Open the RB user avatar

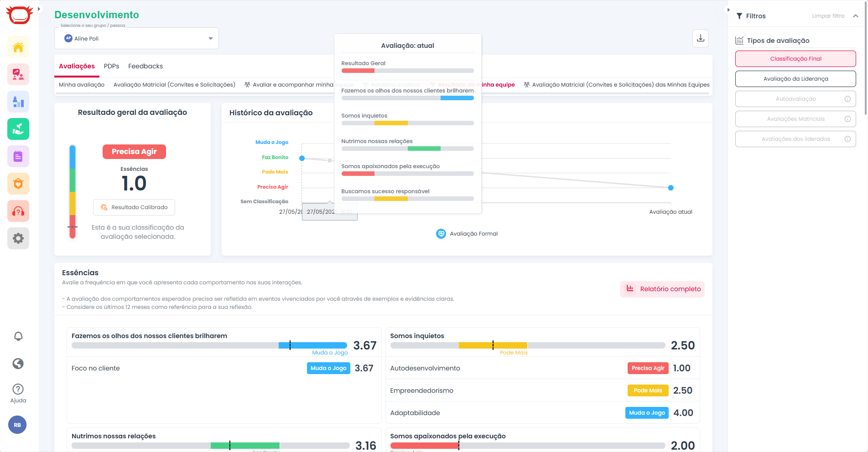point(17,425)
